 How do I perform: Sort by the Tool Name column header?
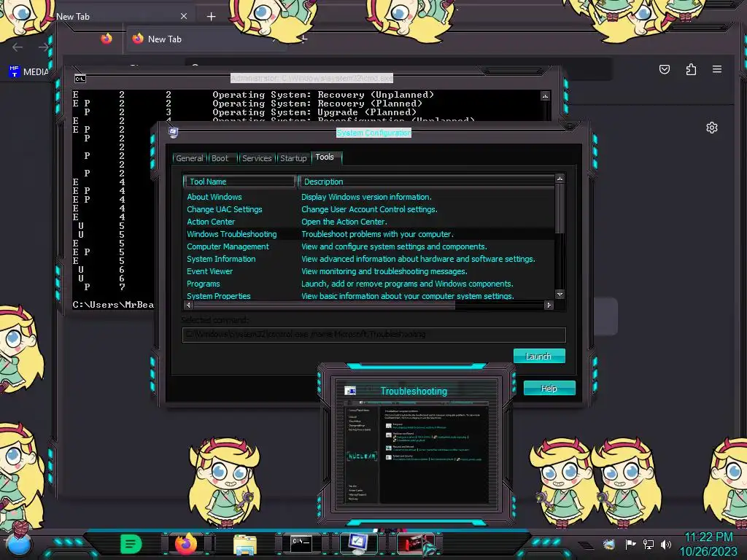click(239, 182)
